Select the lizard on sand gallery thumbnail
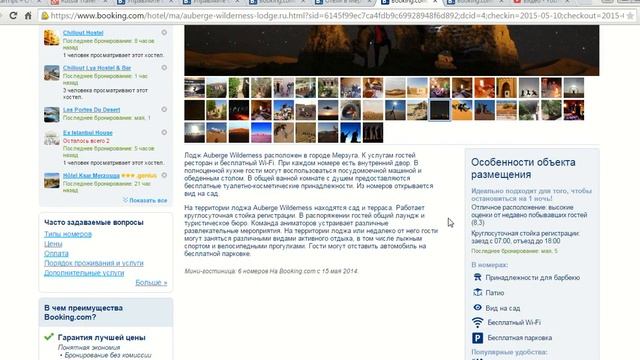 (x=284, y=133)
